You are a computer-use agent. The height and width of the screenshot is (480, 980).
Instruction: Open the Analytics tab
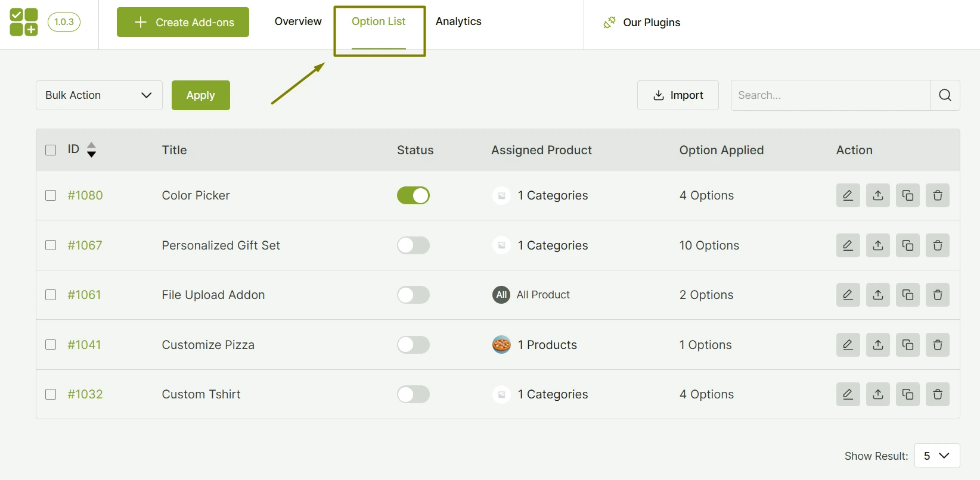458,21
